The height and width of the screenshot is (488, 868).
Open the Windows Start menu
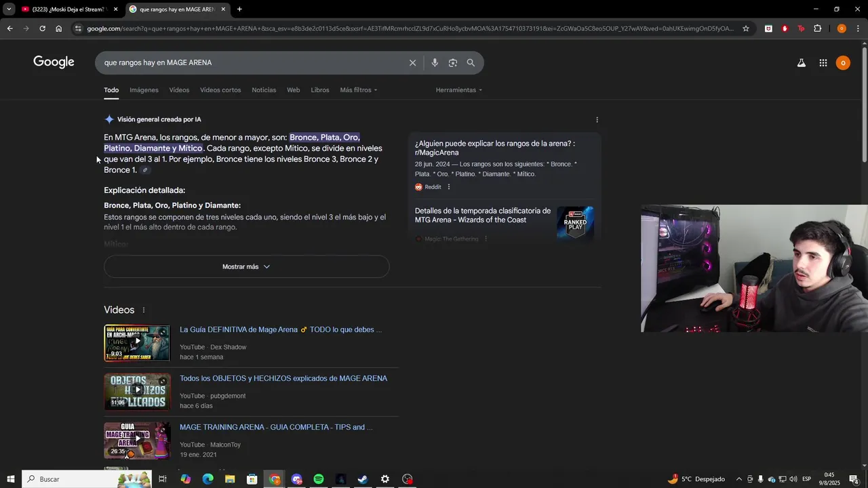10,479
